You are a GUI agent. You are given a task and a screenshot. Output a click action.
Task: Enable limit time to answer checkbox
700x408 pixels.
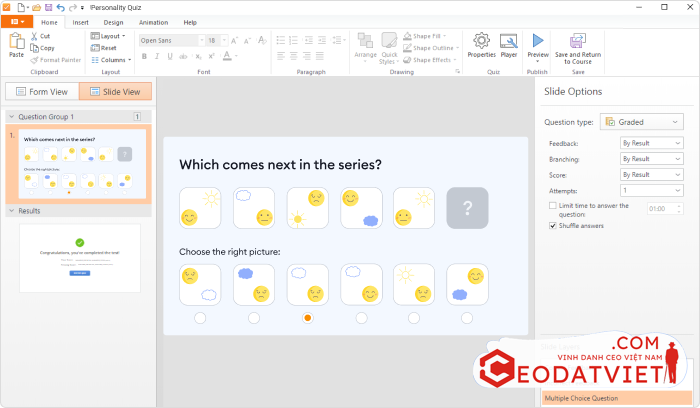(x=553, y=205)
